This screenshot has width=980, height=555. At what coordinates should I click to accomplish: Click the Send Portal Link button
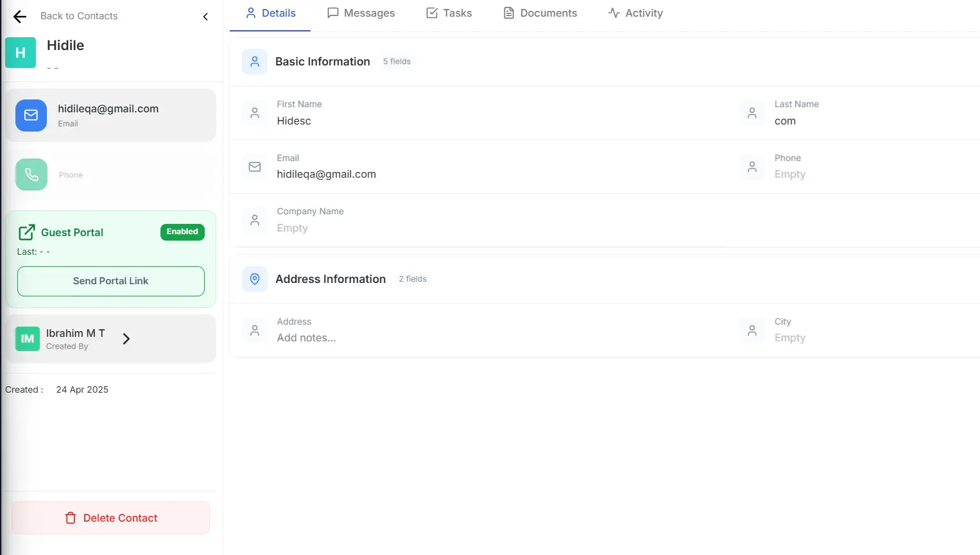[110, 281]
